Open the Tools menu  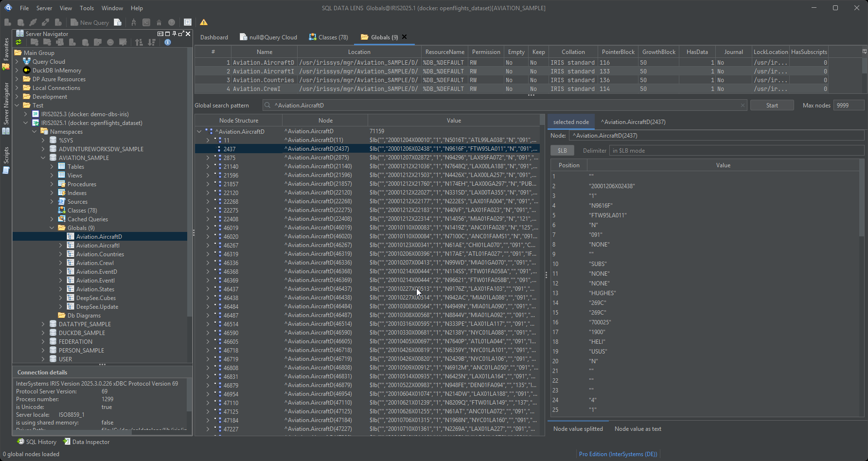pyautogui.click(x=87, y=8)
